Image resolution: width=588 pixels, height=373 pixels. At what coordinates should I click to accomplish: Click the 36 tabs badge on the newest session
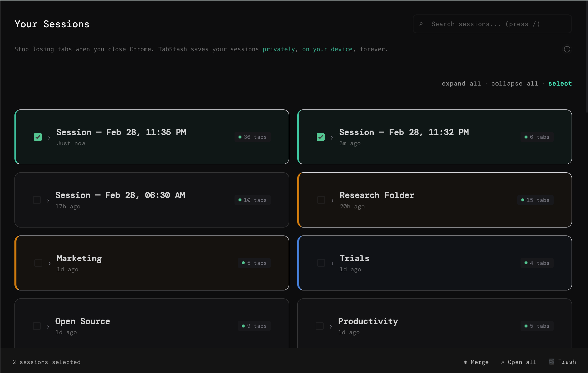tap(252, 137)
